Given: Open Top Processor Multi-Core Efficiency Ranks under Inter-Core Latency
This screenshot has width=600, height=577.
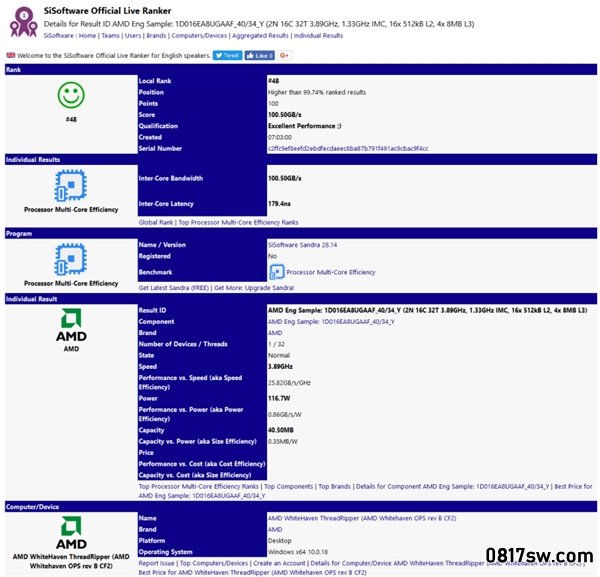Looking at the screenshot, I should click(238, 222).
